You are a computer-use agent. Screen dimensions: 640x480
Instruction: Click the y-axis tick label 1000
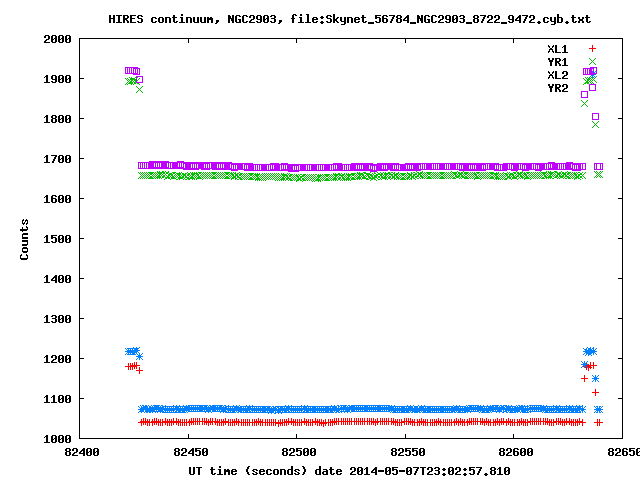[x=58, y=439]
